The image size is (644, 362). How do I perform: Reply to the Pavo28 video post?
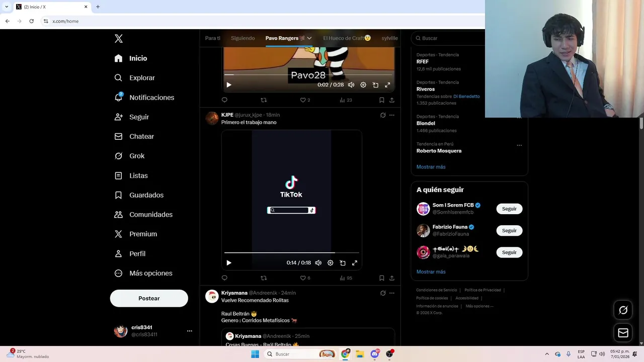[x=224, y=100]
